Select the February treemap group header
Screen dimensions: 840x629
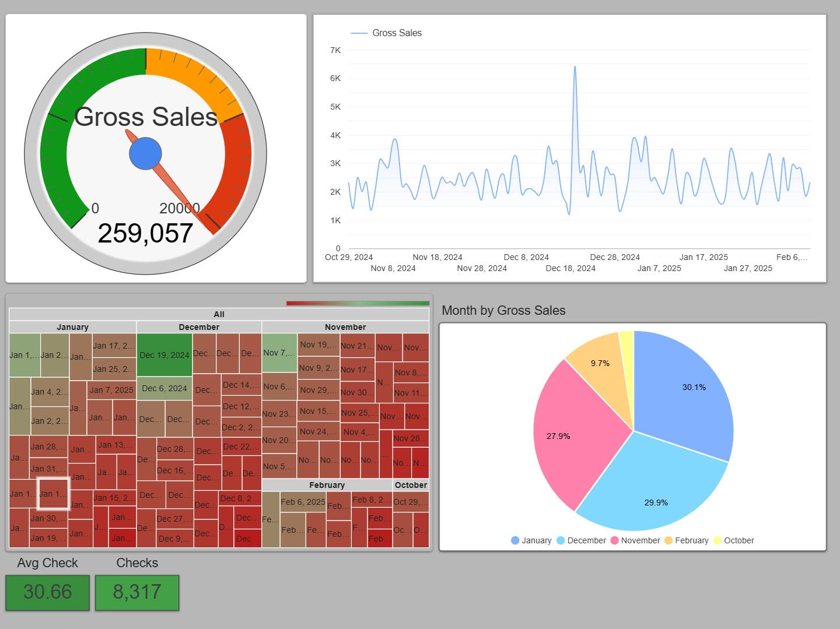coord(327,485)
